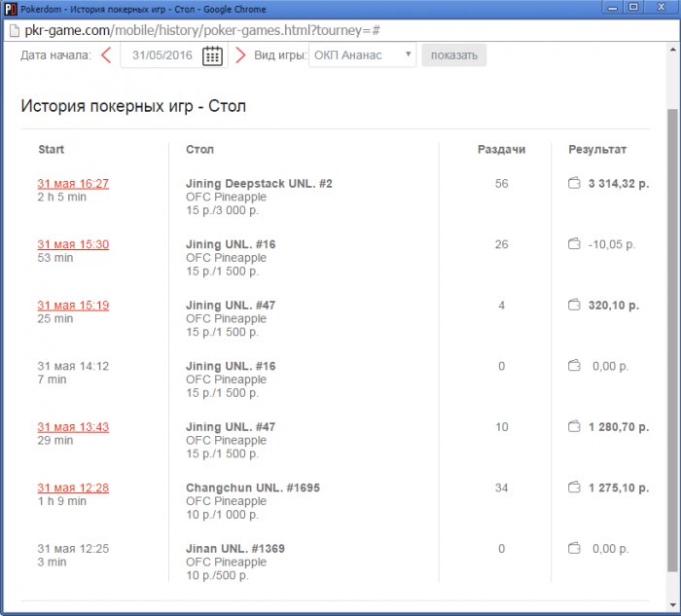Open session link 31 мая 13:43
The height and width of the screenshot is (616, 681).
73,427
